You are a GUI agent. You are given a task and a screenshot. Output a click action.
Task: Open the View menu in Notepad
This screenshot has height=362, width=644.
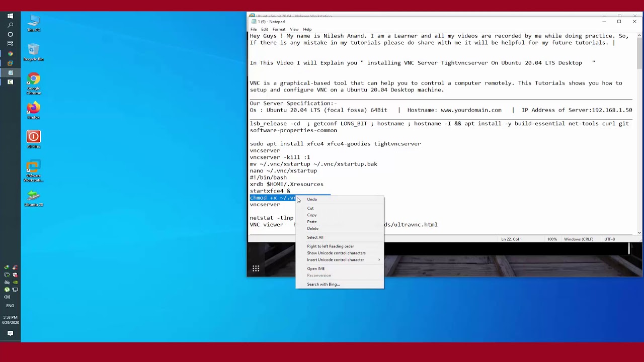click(294, 29)
